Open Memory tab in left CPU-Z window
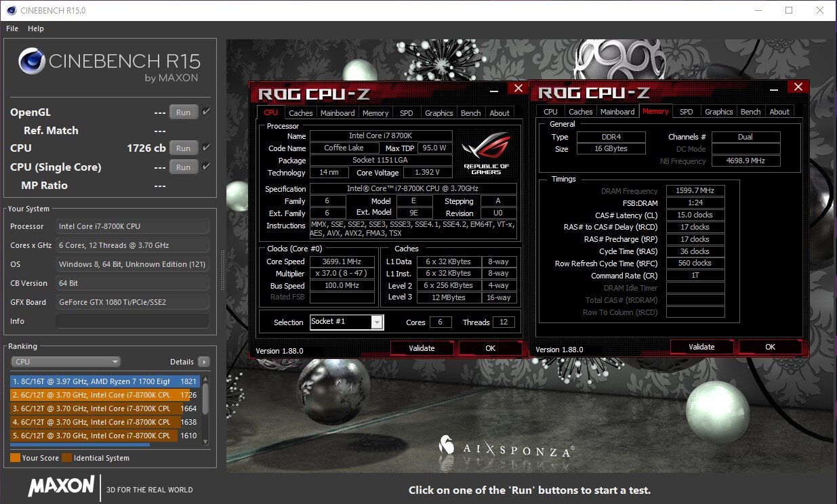Image resolution: width=837 pixels, height=504 pixels. (375, 113)
